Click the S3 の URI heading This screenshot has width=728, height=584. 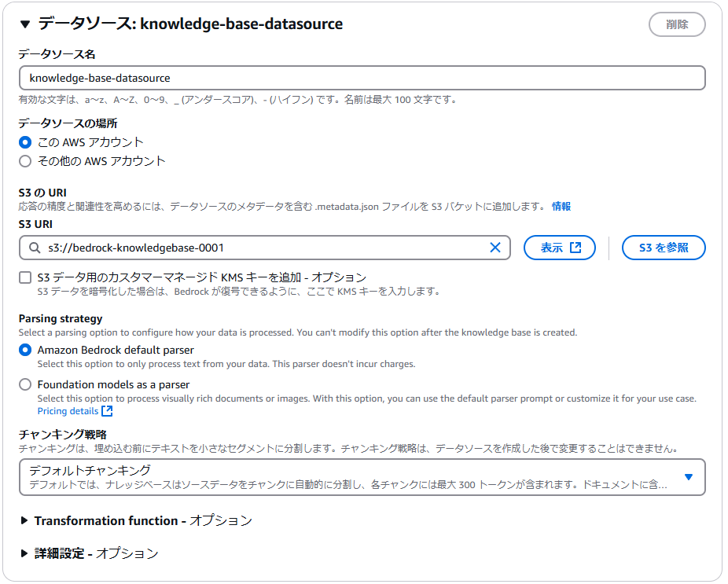42,193
